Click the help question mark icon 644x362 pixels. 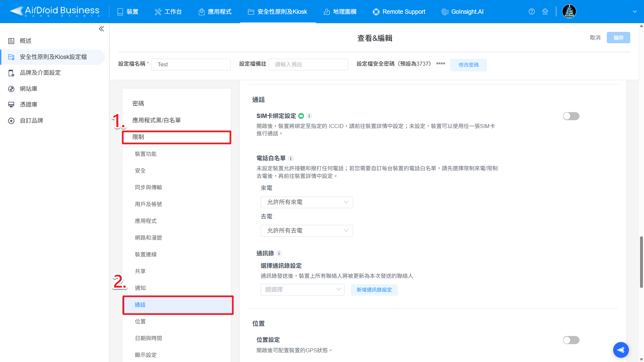coord(532,12)
